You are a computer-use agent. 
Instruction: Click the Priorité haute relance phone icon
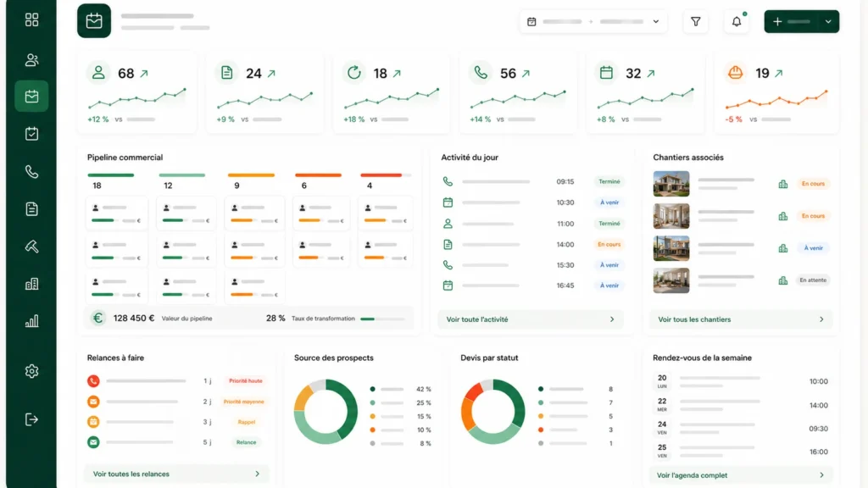[93, 380]
